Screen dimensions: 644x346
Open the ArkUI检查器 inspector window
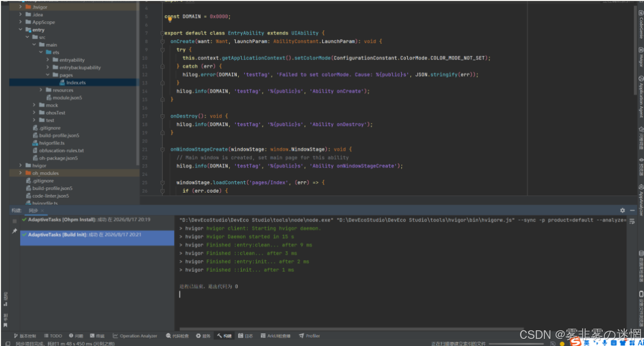click(x=275, y=336)
